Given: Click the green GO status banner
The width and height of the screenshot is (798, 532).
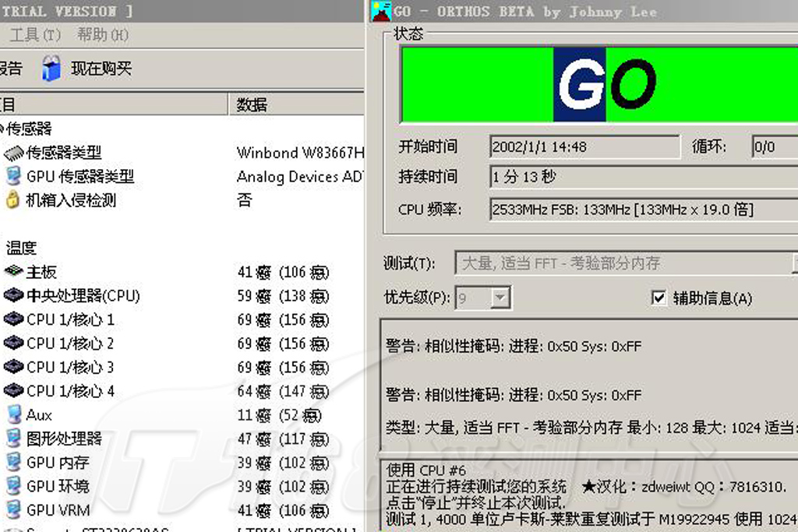Looking at the screenshot, I should click(x=598, y=84).
